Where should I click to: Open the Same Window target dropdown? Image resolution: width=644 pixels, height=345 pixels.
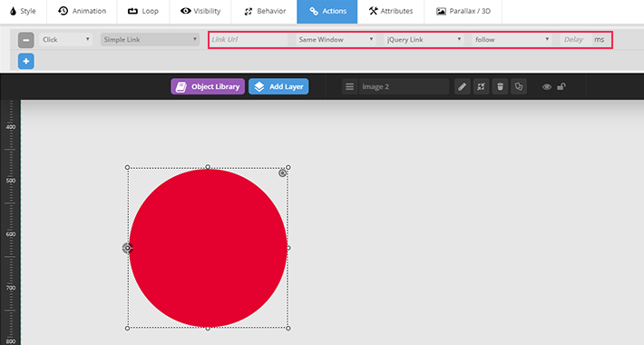pyautogui.click(x=336, y=39)
